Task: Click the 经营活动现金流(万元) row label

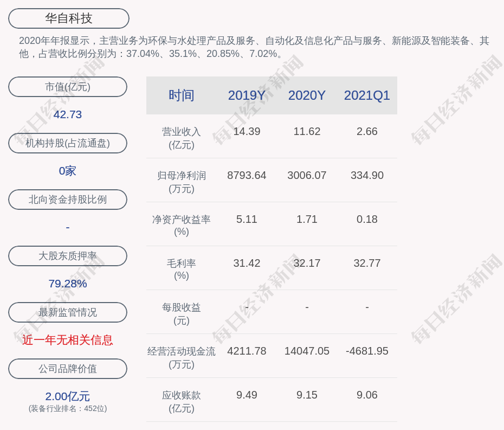Action: (182, 358)
